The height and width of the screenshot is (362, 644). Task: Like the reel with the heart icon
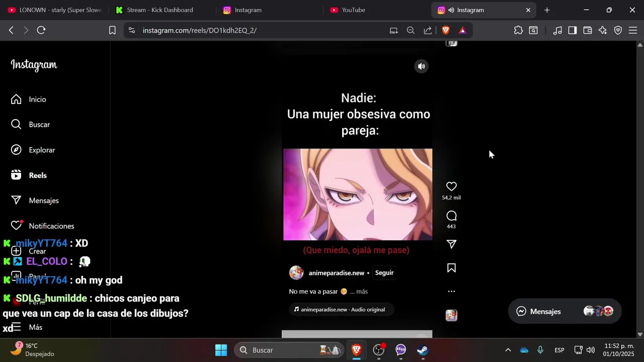point(451,187)
